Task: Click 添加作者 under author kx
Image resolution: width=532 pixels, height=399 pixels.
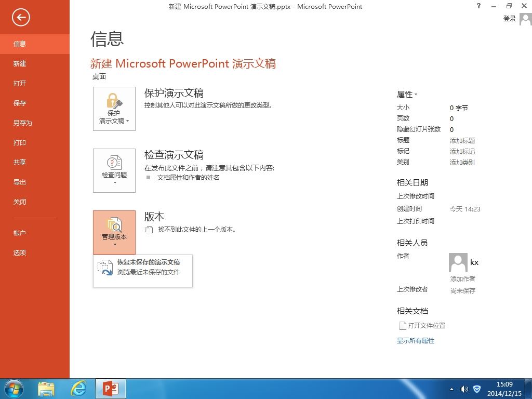Action: tap(462, 279)
